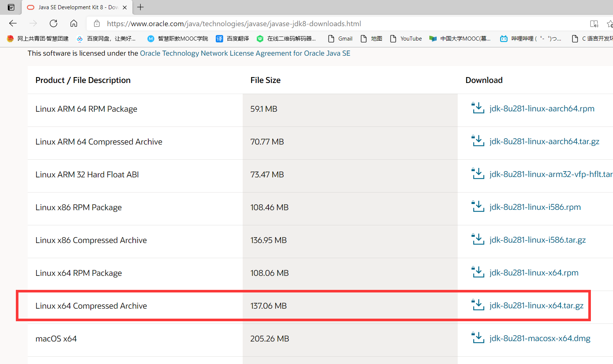The height and width of the screenshot is (364, 613).
Task: Select 'Linux x86 RPM Package' text
Action: tap(79, 208)
